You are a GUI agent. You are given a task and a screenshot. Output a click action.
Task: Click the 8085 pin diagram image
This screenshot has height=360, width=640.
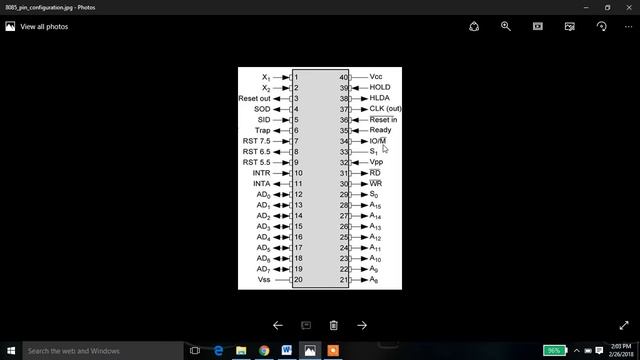click(x=320, y=178)
